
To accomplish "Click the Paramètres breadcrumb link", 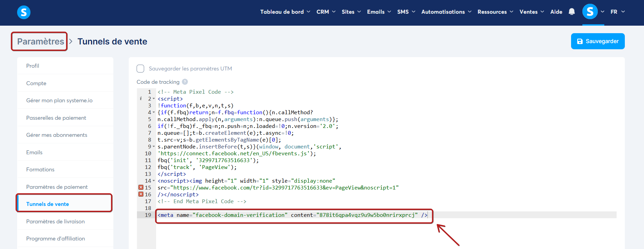I will point(40,41).
